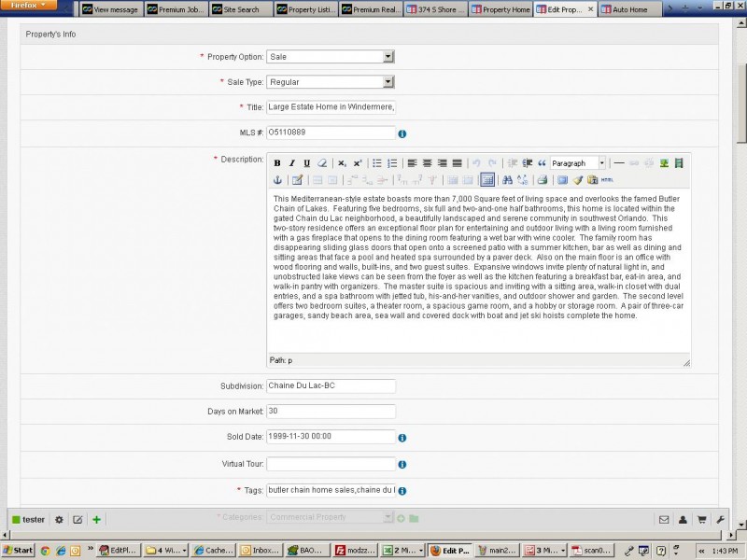747x560 pixels.
Task: Click the info icon next to Sold Date
Action: [402, 438]
